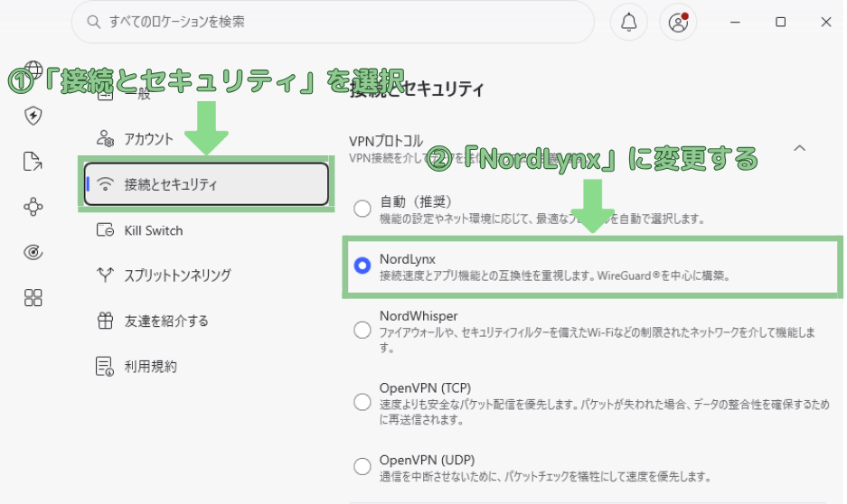Image resolution: width=847 pixels, height=504 pixels.
Task: Select the OpenVPN (UDP) radio button
Action: pyautogui.click(x=362, y=466)
